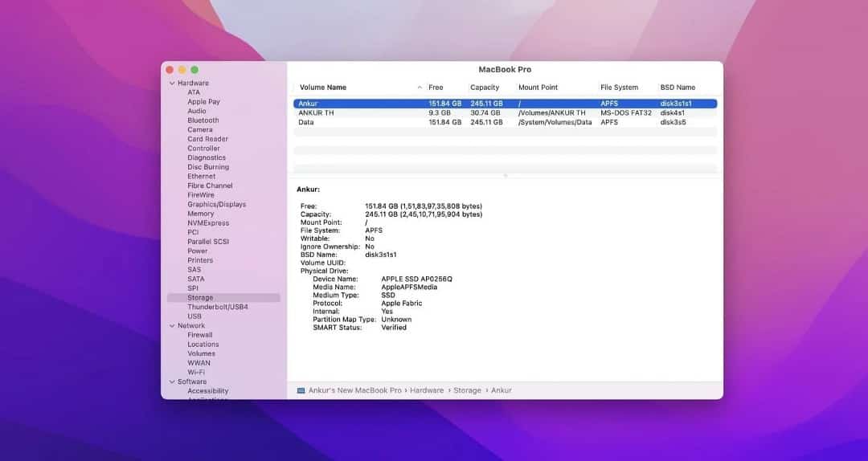Sort by Capacity column header
The width and height of the screenshot is (868, 461).
[x=485, y=88]
